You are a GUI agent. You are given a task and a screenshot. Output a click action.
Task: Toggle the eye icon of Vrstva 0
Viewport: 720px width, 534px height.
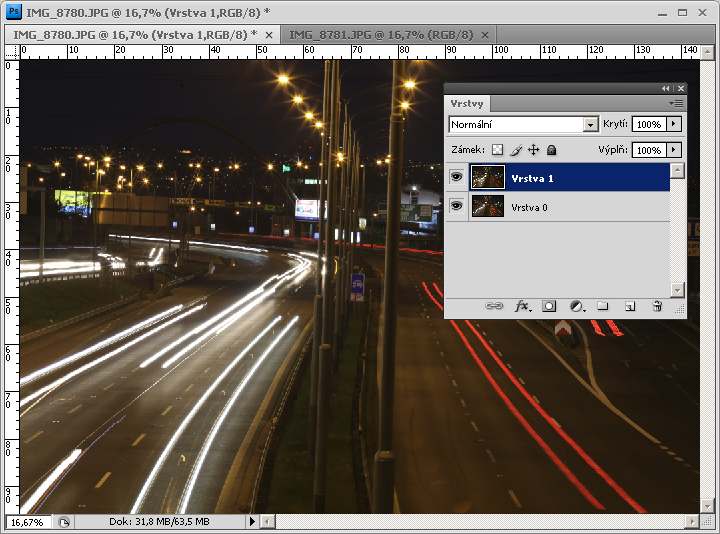click(x=457, y=207)
